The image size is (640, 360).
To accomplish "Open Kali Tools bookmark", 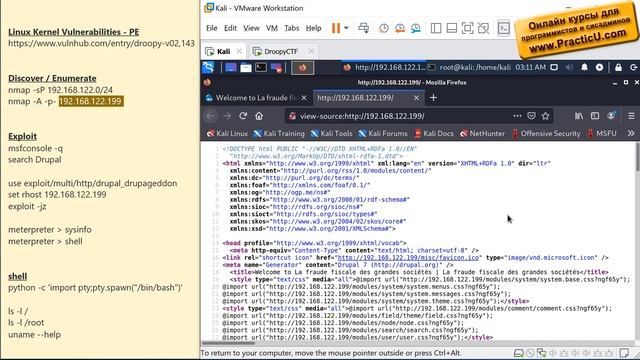I will (331, 133).
